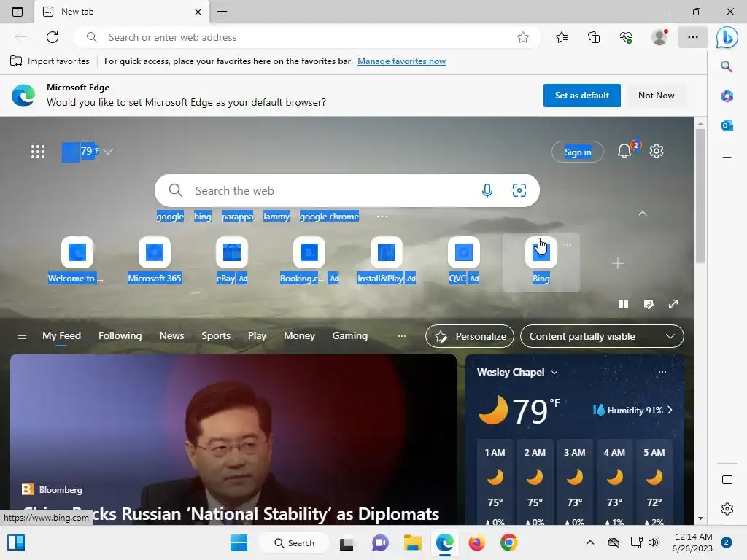This screenshot has width=747, height=560.
Task: Open visual search camera icon
Action: click(519, 190)
